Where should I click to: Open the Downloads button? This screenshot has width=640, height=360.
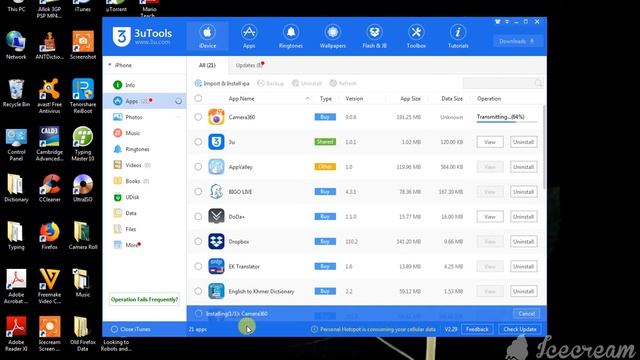coord(517,41)
